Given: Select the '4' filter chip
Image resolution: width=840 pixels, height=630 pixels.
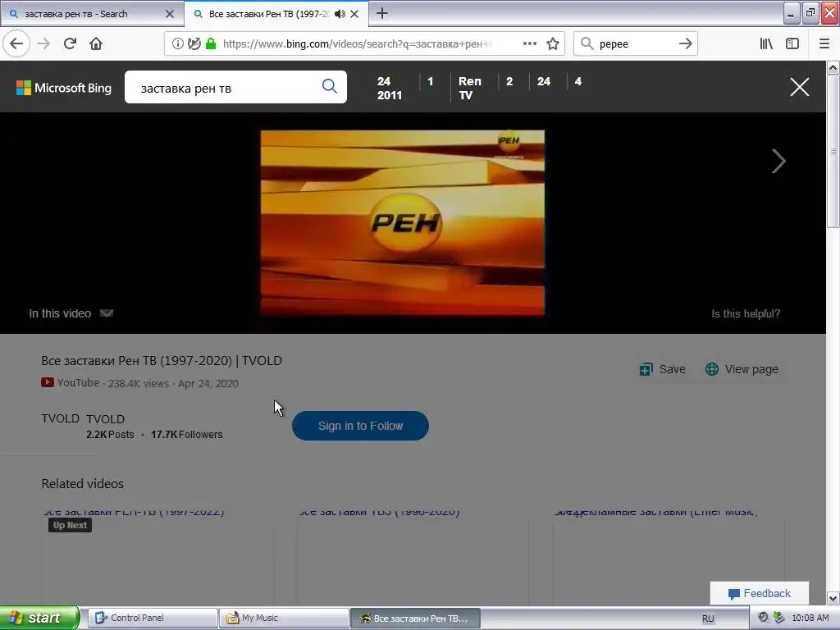Looking at the screenshot, I should tap(578, 81).
